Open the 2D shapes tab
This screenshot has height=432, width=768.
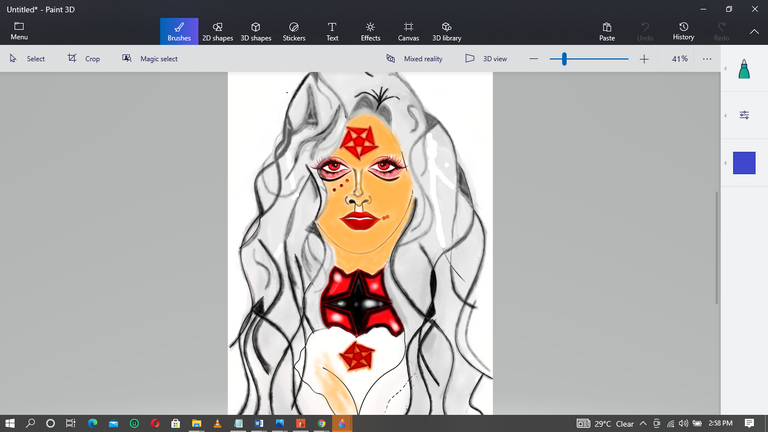pos(217,31)
